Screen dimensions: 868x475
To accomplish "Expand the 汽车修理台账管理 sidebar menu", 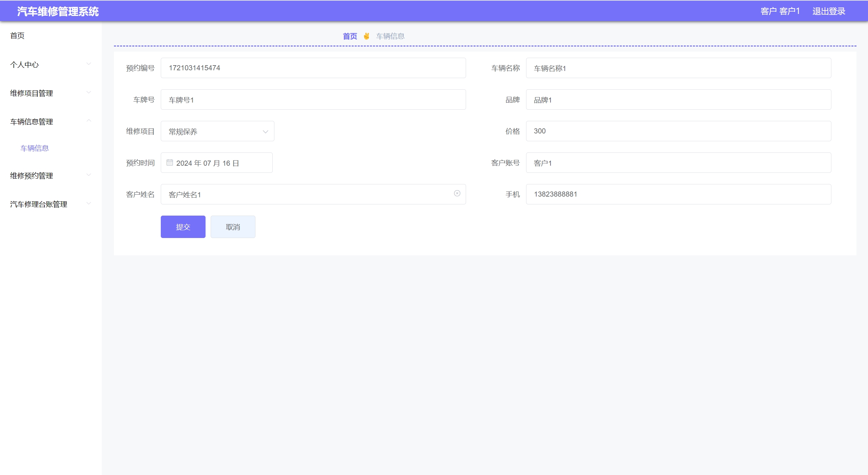I will pyautogui.click(x=50, y=204).
